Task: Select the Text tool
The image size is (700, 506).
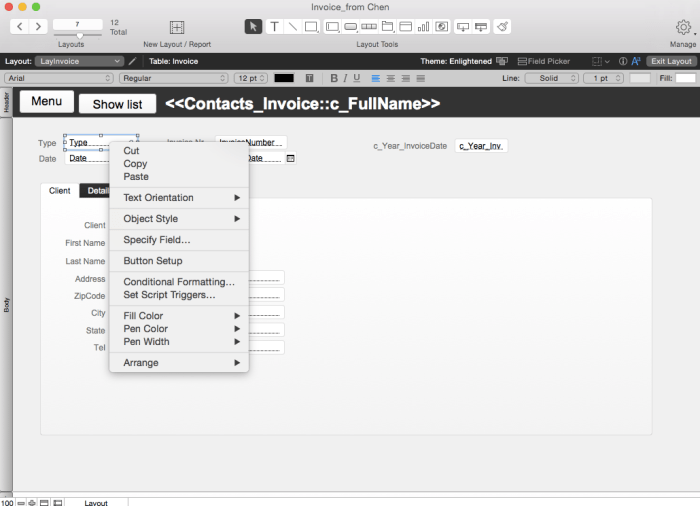Action: coord(274,26)
